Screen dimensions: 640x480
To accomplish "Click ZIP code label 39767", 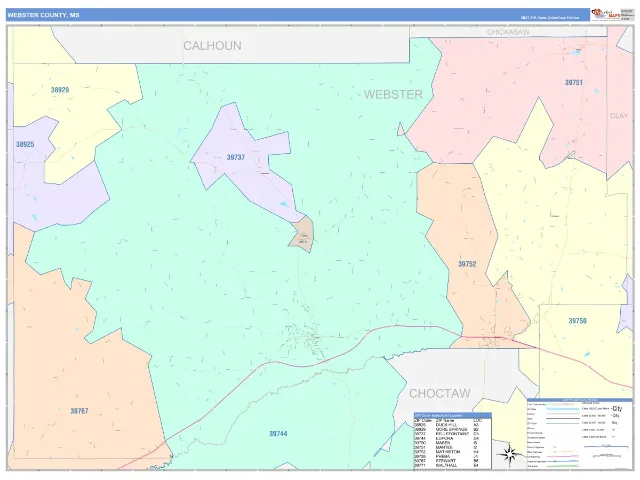I will (79, 411).
